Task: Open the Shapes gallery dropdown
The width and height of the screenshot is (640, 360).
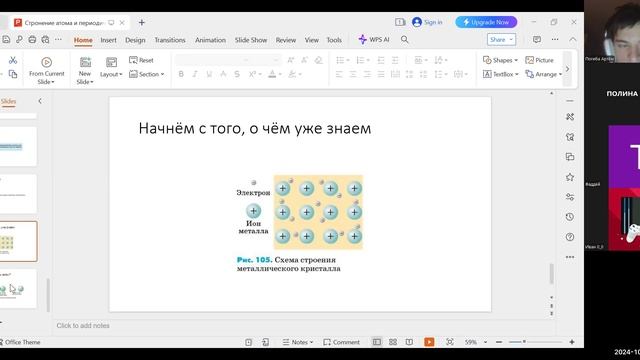Action: pyautogui.click(x=500, y=60)
